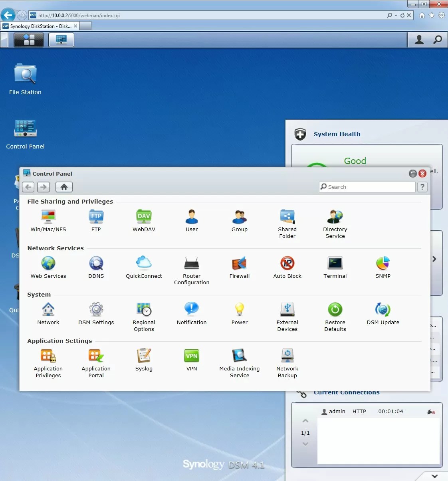
Task: Open QuickConnect settings
Action: [x=144, y=267]
